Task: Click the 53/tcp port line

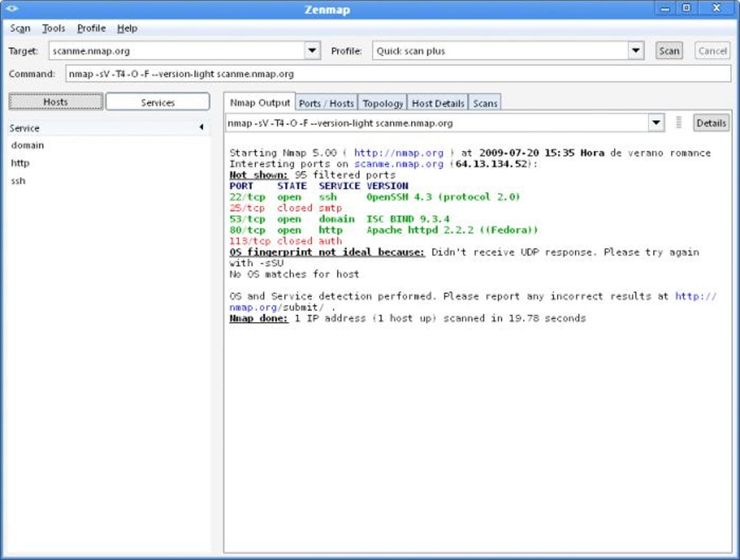Action: (340, 219)
